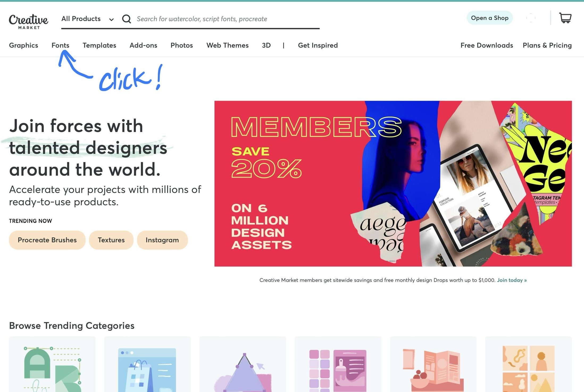
Task: Click the Textures trending filter tag
Action: [111, 240]
